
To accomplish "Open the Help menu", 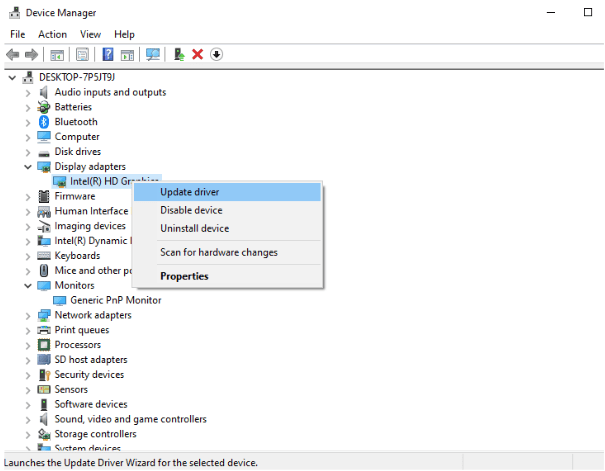I will [x=124, y=34].
